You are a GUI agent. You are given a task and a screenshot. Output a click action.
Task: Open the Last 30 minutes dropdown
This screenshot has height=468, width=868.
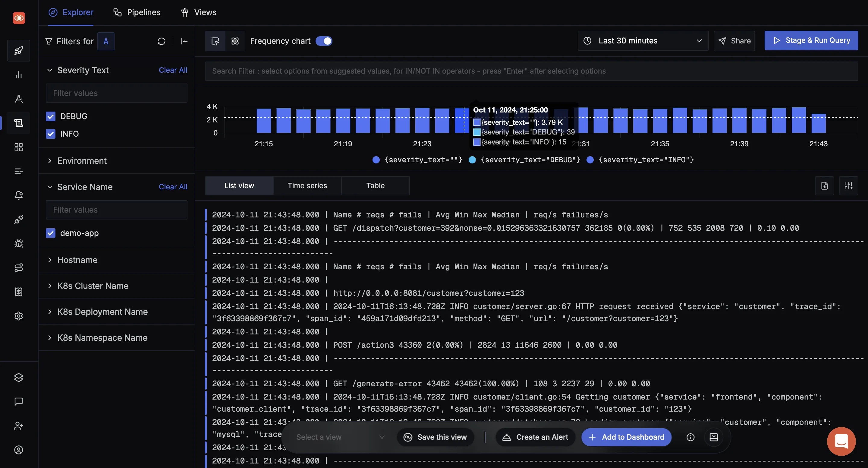643,41
